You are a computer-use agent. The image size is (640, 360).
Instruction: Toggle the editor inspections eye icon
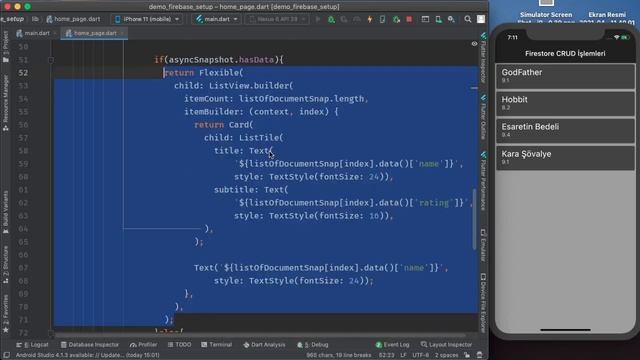(x=474, y=44)
